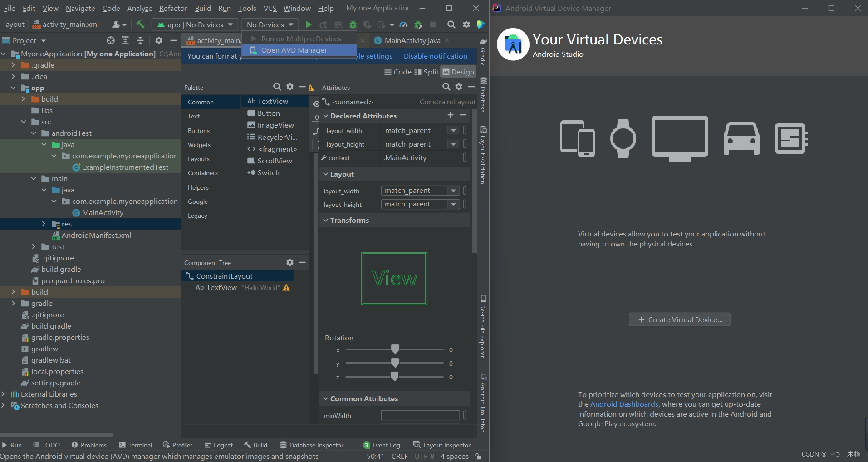Open IDE Settings via the gear icon
This screenshot has height=462, width=868.
(x=467, y=25)
